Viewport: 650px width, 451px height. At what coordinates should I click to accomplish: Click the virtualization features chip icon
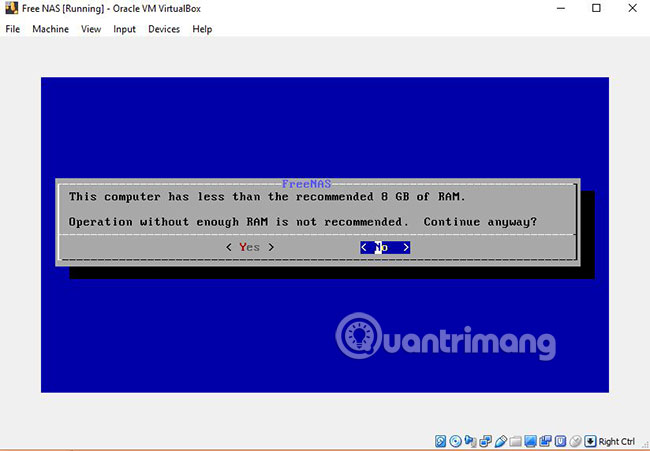560,441
